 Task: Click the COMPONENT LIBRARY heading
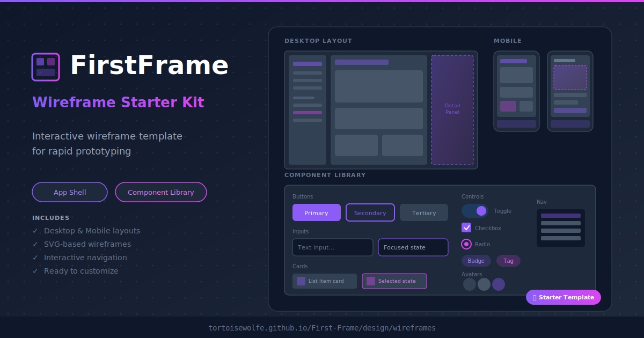(x=325, y=175)
